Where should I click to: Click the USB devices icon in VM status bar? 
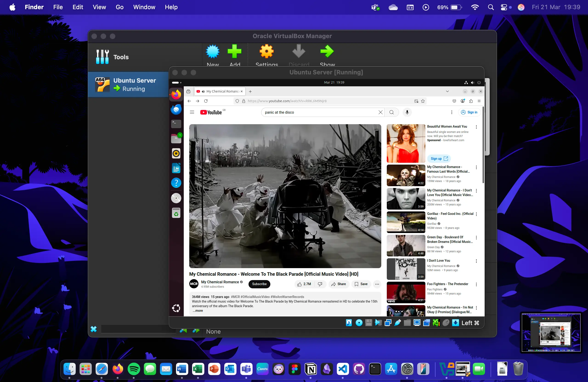(397, 323)
